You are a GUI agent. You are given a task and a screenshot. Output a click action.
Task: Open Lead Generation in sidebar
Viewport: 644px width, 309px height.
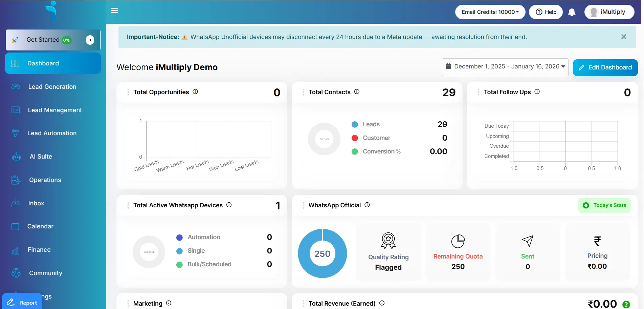52,87
